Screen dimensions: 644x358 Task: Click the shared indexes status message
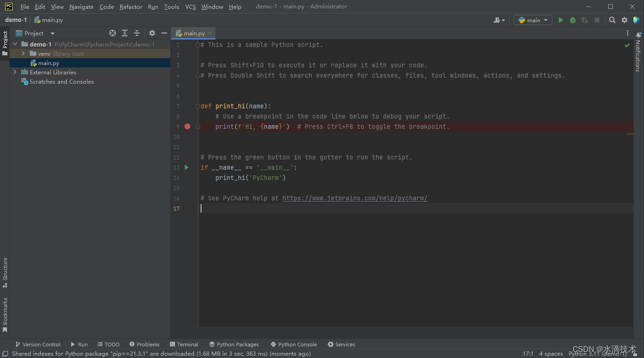pos(161,354)
